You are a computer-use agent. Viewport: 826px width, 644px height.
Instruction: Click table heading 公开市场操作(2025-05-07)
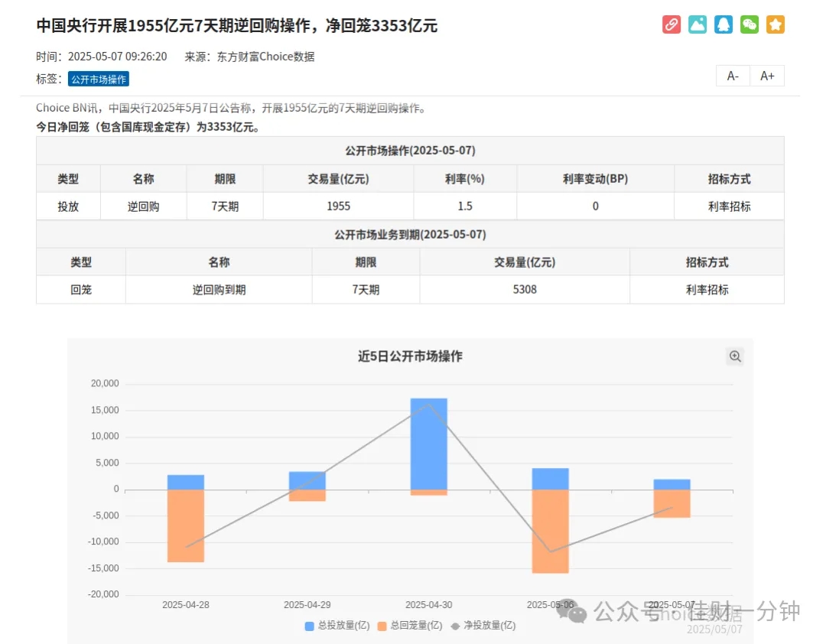[x=410, y=151]
